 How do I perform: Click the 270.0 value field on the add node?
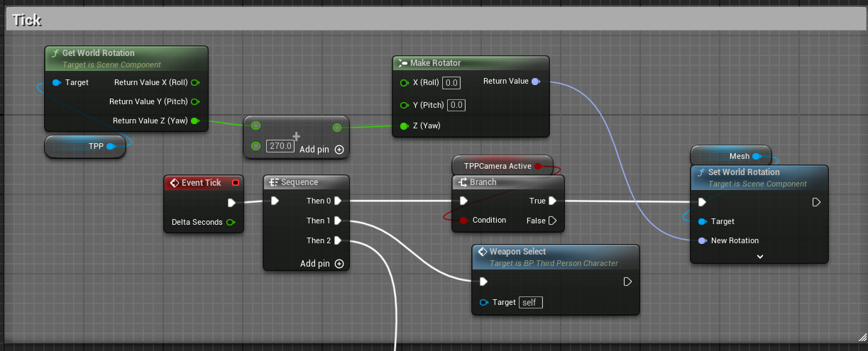pyautogui.click(x=280, y=146)
